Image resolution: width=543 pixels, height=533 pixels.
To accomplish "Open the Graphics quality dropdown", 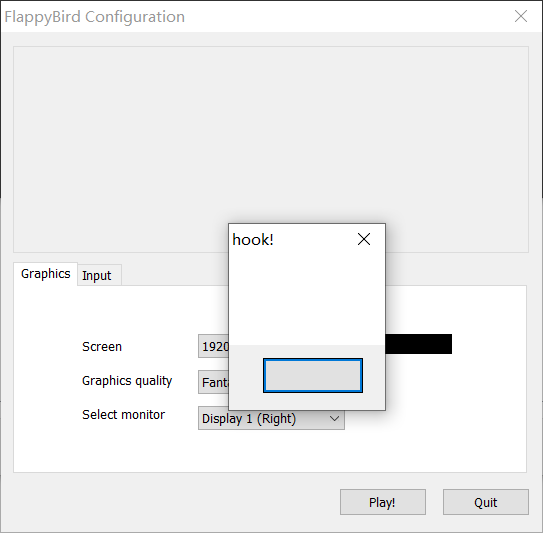I will point(213,382).
